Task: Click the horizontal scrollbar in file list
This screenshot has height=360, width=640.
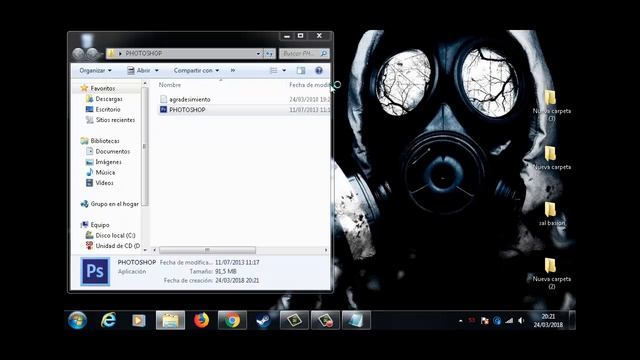Action: pyautogui.click(x=207, y=250)
